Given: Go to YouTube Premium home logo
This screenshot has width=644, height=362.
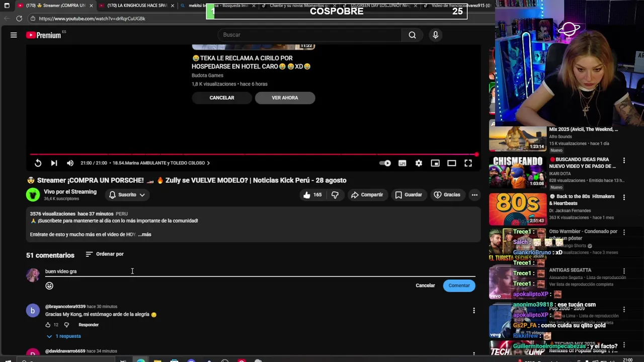Looking at the screenshot, I should coord(44,35).
